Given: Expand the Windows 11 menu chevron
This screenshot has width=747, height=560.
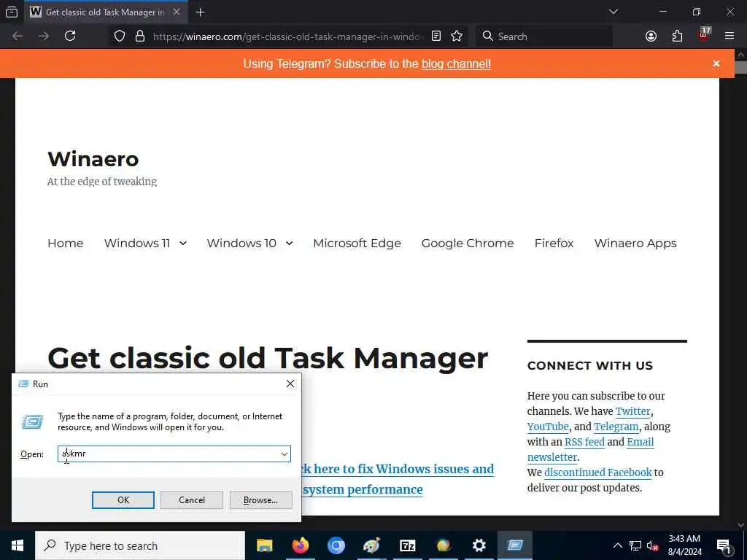Looking at the screenshot, I should coord(183,244).
